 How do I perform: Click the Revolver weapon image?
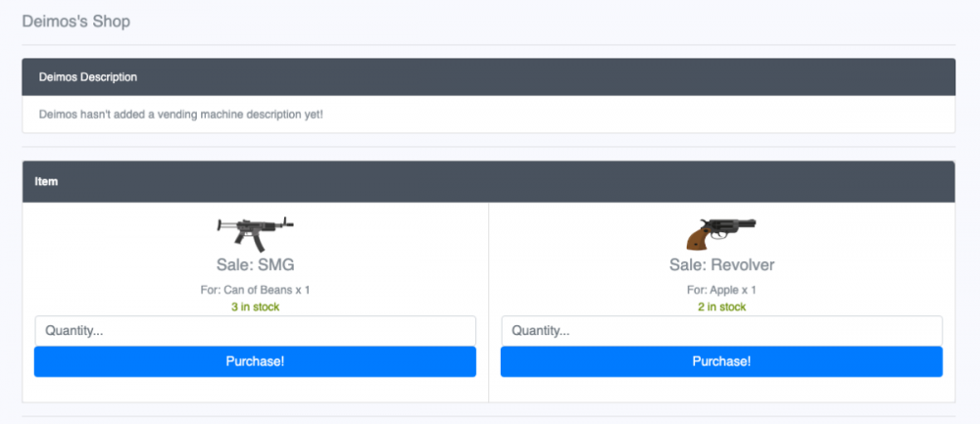click(x=721, y=233)
